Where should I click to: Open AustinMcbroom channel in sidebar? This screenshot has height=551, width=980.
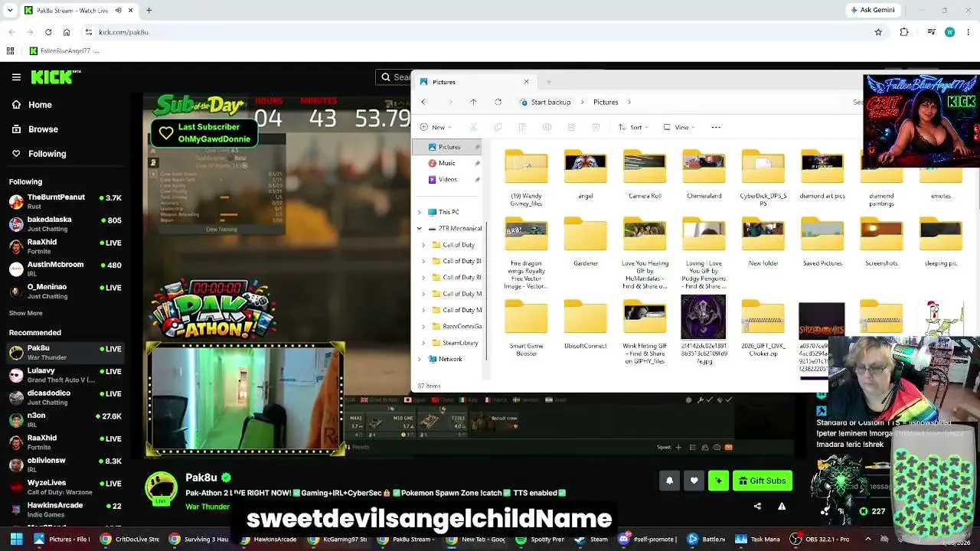(67, 269)
